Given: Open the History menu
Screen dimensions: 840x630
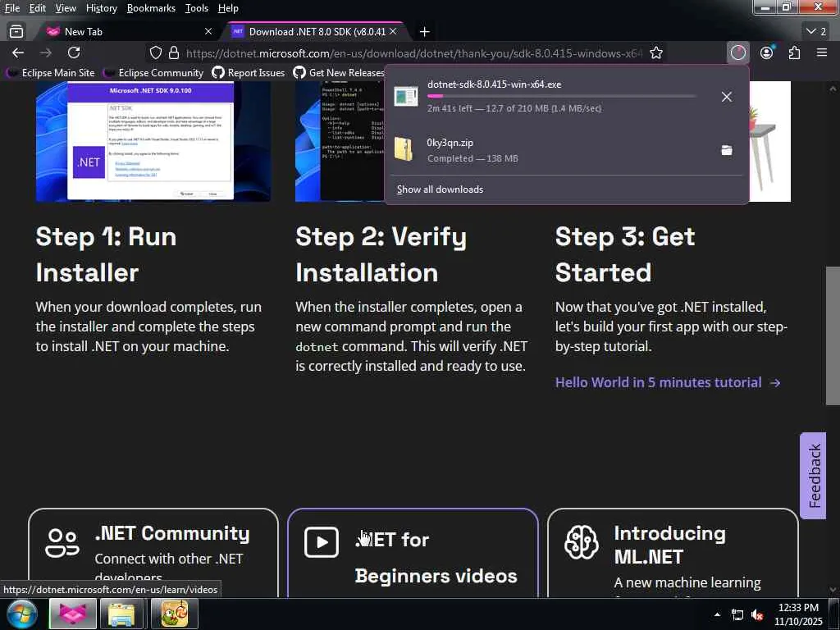Looking at the screenshot, I should point(101,8).
